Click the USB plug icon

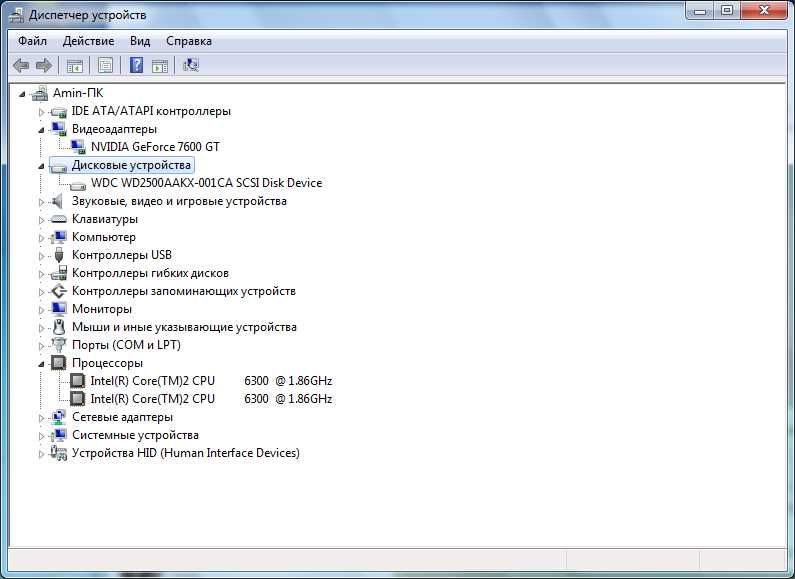point(59,255)
